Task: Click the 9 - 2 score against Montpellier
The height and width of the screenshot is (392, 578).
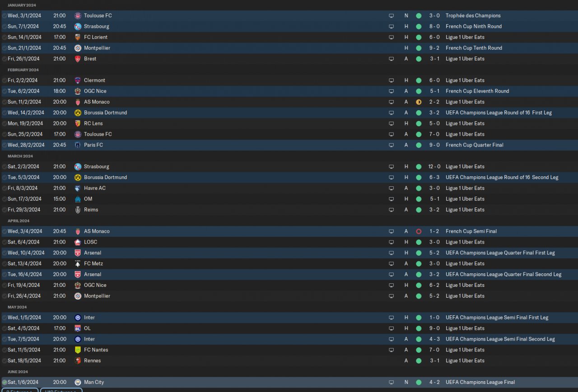Action: (434, 48)
